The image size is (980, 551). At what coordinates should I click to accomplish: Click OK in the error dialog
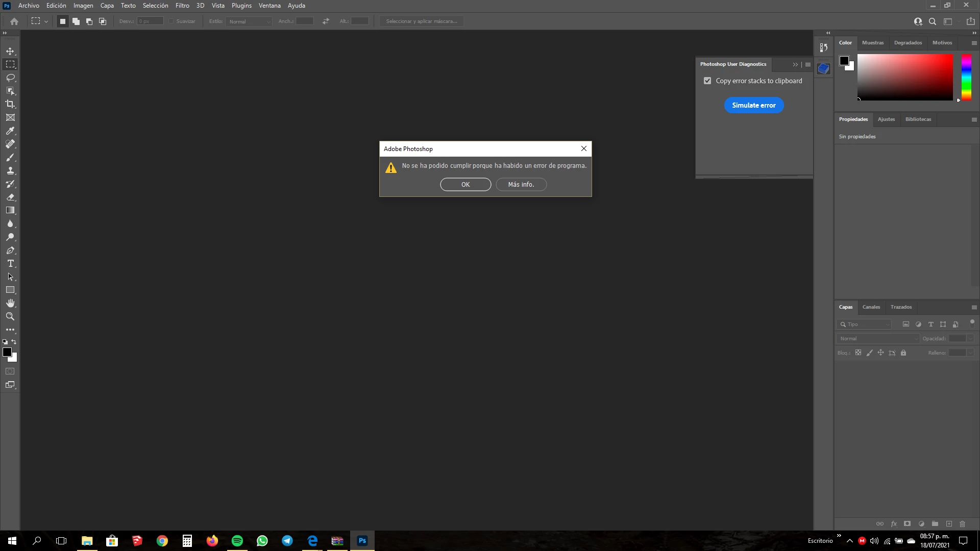point(465,184)
